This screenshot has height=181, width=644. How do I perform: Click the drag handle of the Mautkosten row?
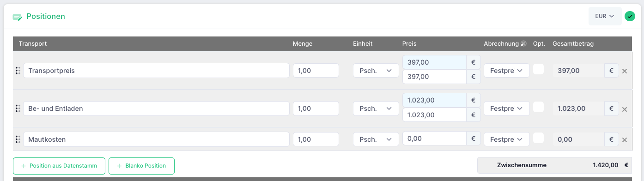tap(18, 139)
